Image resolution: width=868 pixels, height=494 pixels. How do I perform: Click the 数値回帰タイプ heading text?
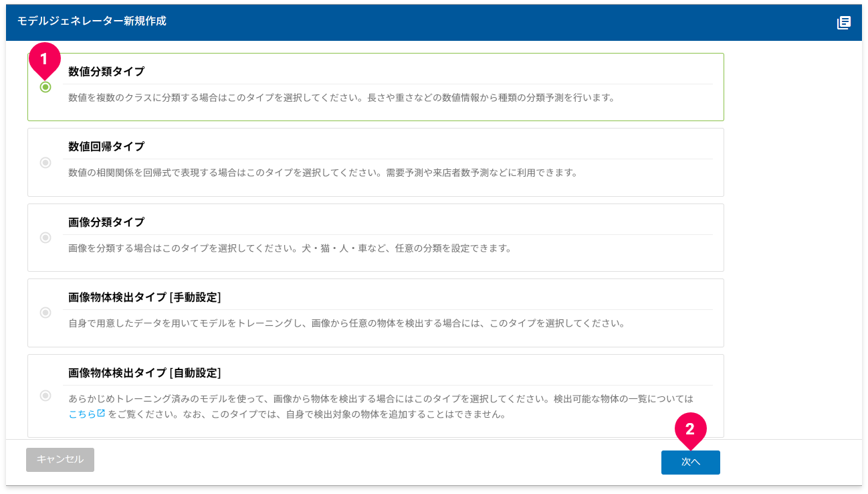tap(106, 146)
